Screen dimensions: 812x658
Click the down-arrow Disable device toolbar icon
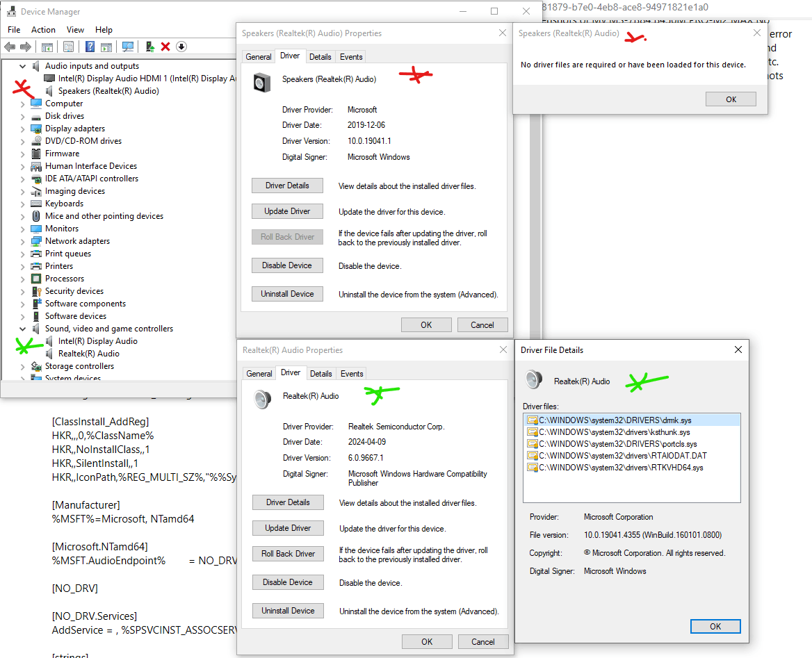181,47
